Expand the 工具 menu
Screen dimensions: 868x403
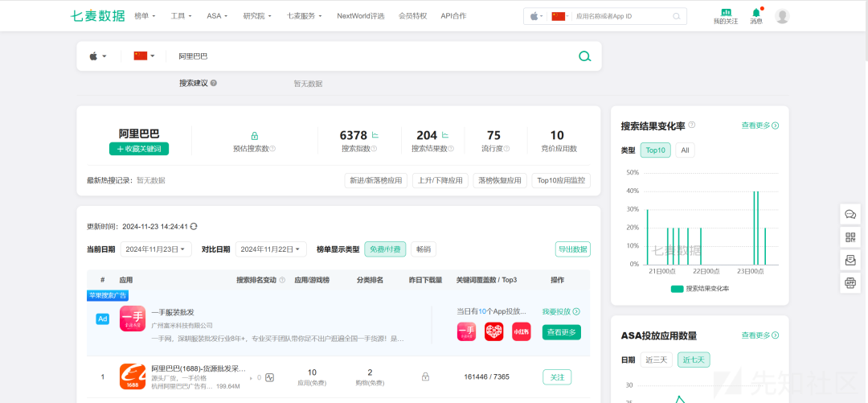tap(181, 16)
